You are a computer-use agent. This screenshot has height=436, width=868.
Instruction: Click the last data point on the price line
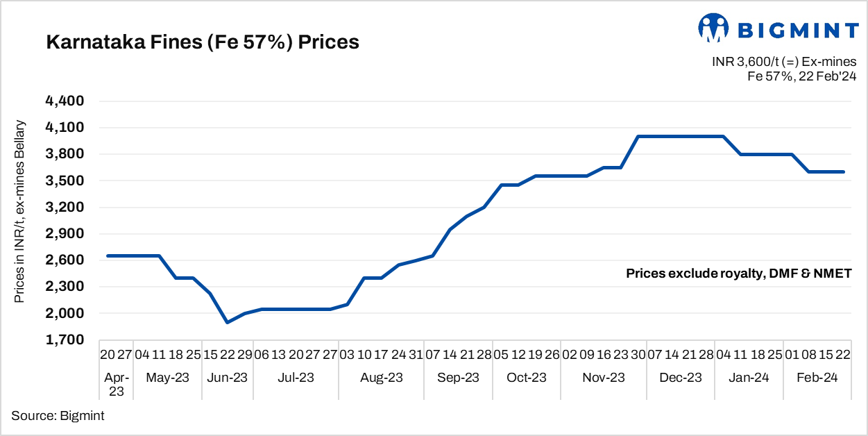(843, 171)
